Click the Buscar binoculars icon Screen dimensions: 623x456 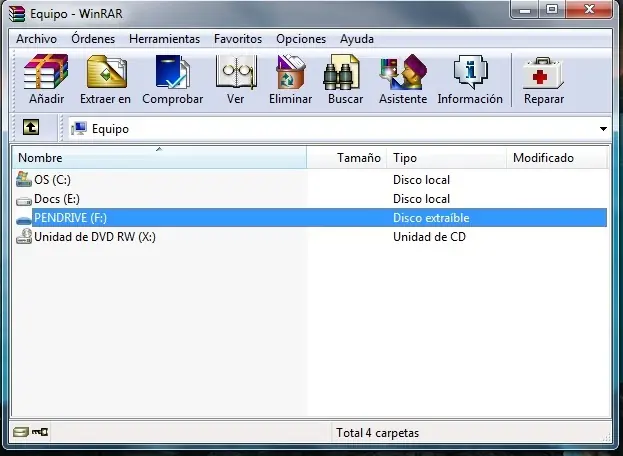pos(342,72)
